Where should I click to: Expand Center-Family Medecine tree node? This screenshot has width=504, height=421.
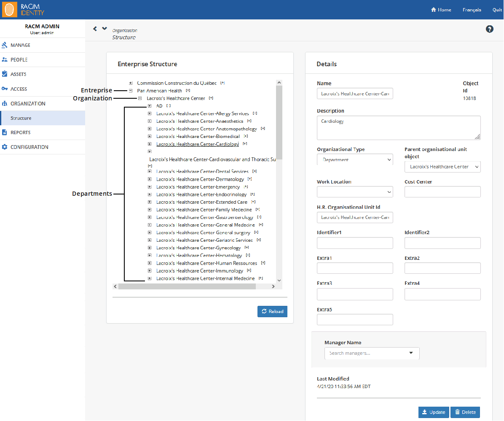point(150,210)
